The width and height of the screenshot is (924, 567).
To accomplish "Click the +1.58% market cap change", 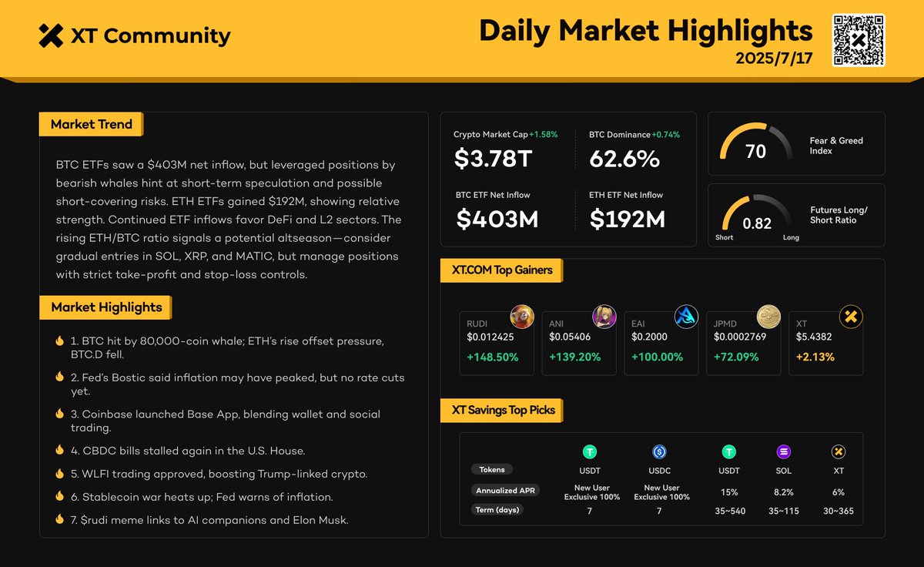I will (x=543, y=134).
